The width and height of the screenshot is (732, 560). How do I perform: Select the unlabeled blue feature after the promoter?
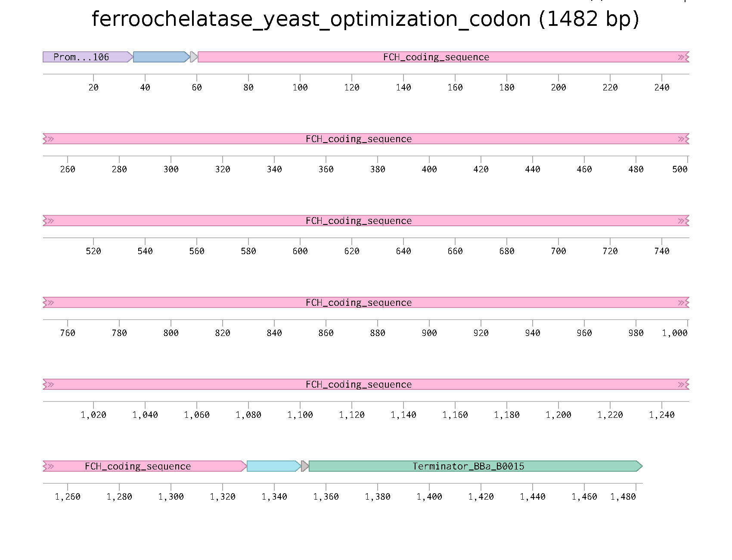161,57
